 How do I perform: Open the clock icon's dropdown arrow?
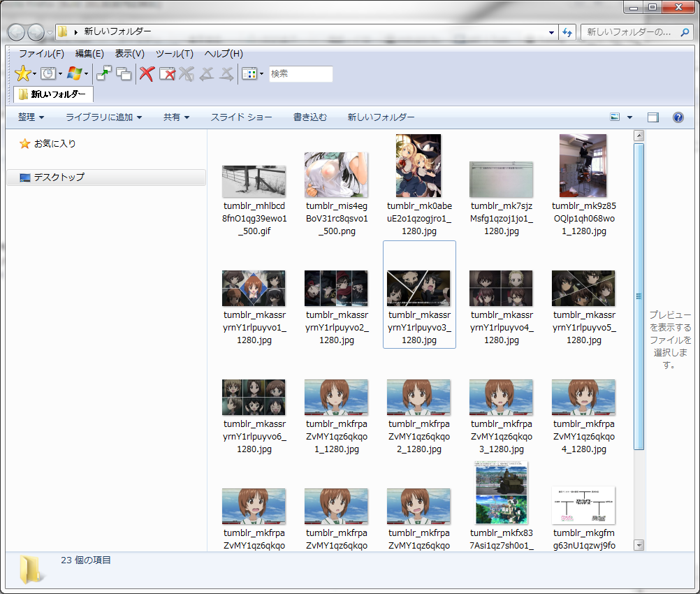click(x=60, y=74)
